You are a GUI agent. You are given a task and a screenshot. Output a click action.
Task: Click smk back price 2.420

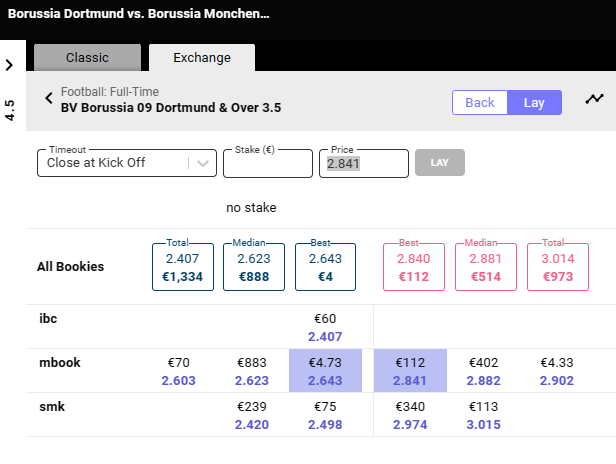[x=252, y=425]
